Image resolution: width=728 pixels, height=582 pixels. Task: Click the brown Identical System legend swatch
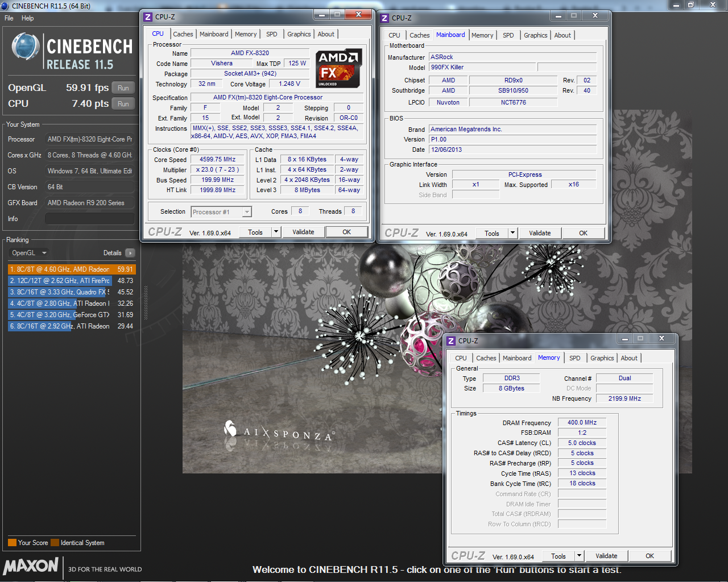pyautogui.click(x=55, y=543)
